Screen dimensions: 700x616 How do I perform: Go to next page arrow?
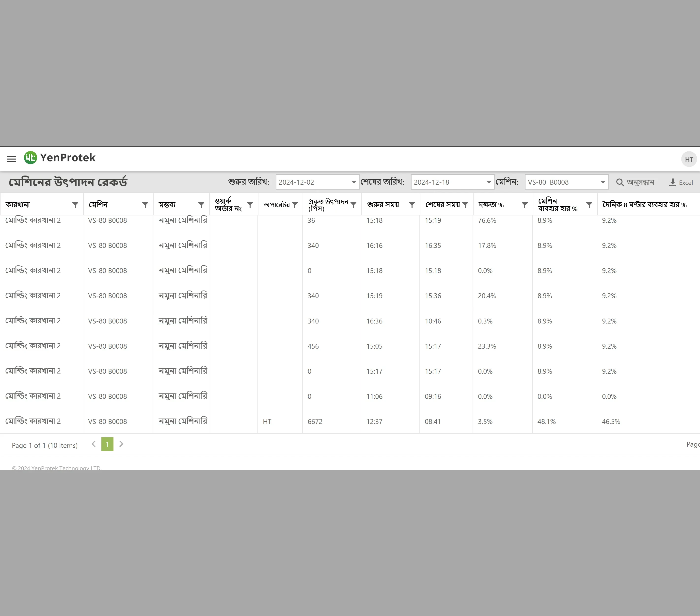tap(121, 444)
